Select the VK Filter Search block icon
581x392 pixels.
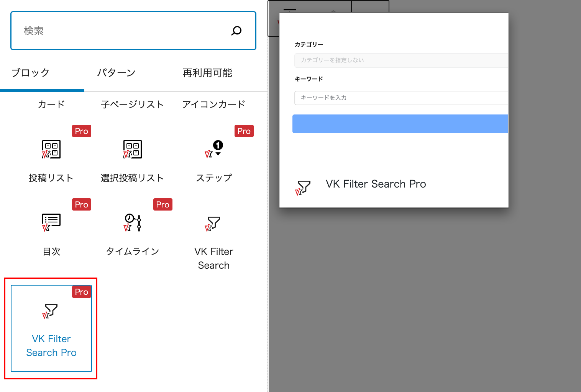pos(212,224)
